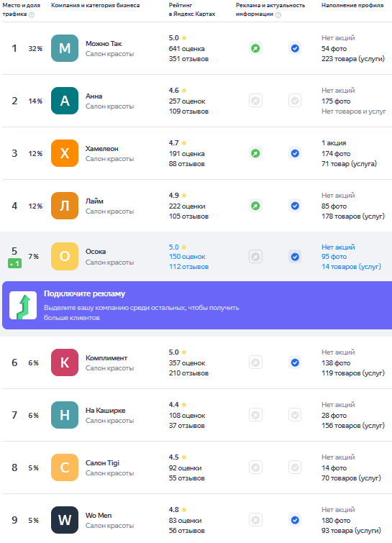Viewport: 392px width, 543px height.
Task: Click the green advertising icon for Можно Так
Action: 255,48
